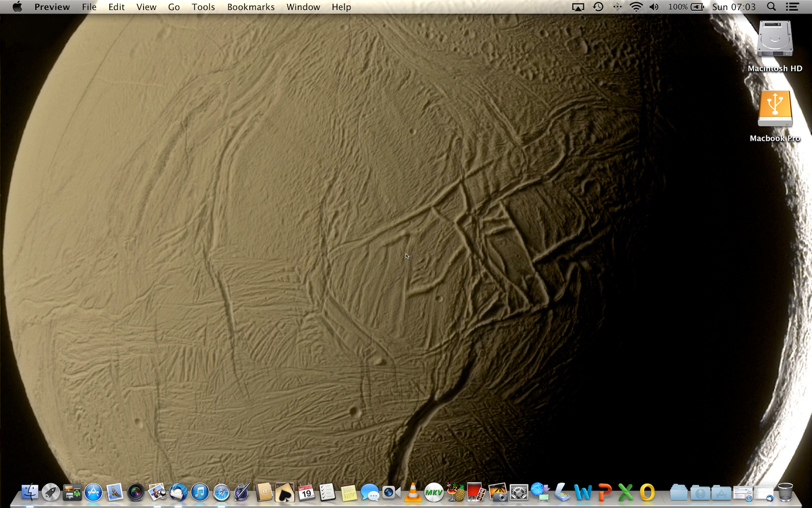Viewport: 812px width, 508px height.
Task: Open Safari compass icon in dock
Action: click(x=221, y=493)
